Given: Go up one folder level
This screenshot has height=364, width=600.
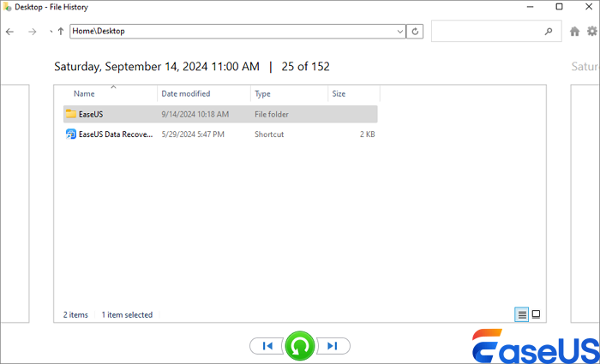Looking at the screenshot, I should pos(61,32).
